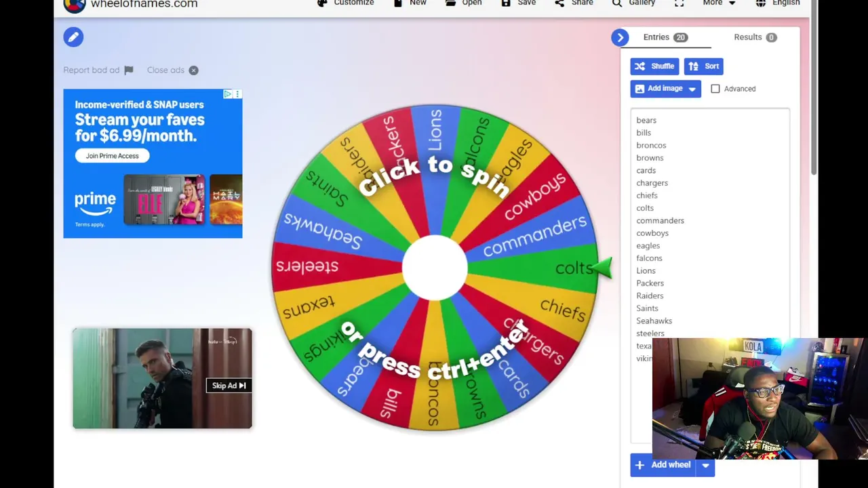
Task: Click the AdChoices icon on Prime ad
Action: tap(228, 94)
